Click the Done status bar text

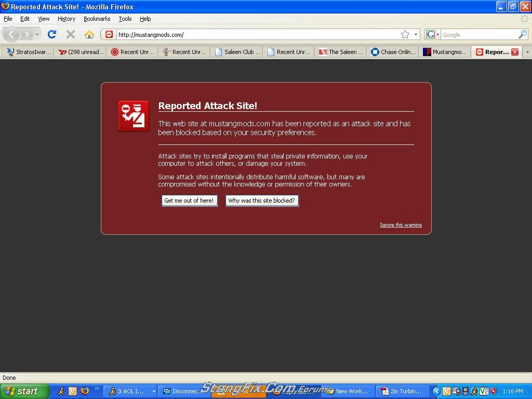(9, 378)
